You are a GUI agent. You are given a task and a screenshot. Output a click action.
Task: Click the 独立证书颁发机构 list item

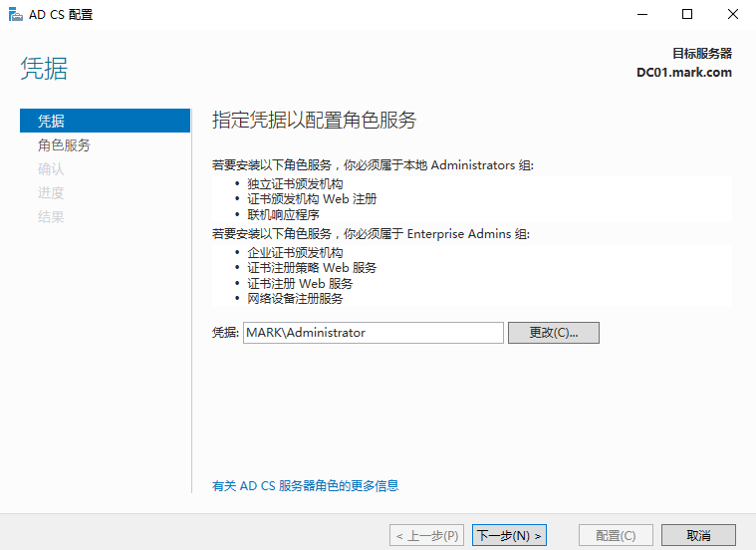click(x=295, y=184)
